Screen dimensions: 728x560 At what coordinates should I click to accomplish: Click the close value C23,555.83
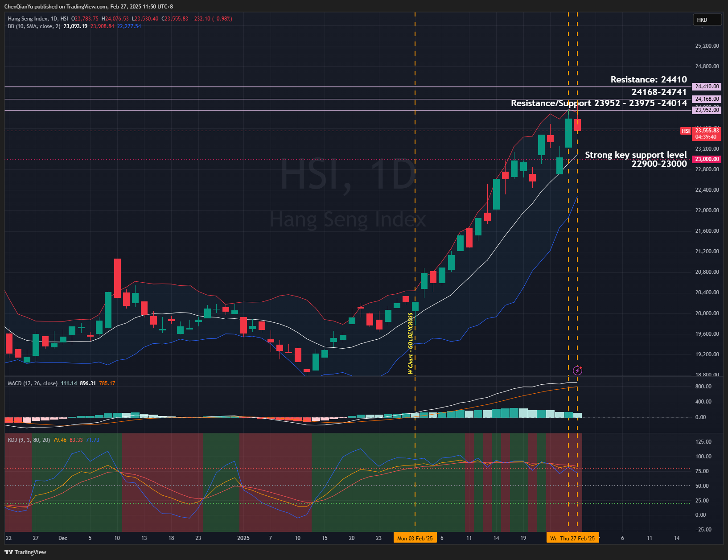(x=175, y=19)
